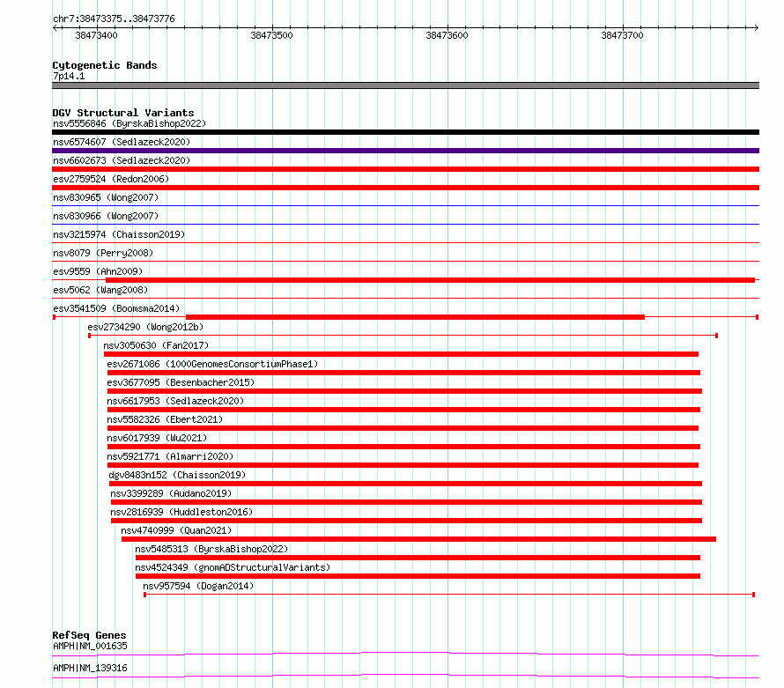
Task: Click the DGV Structural Variants track title
Action: [122, 113]
